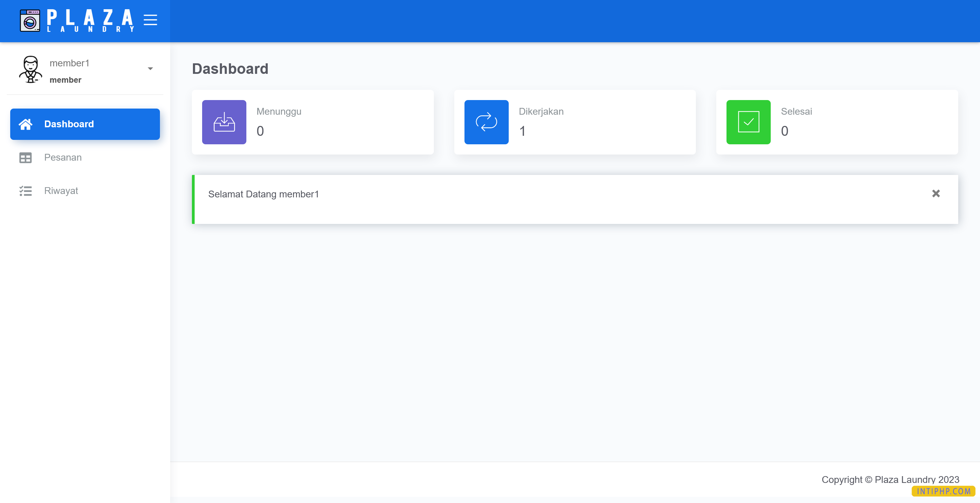Image resolution: width=980 pixels, height=503 pixels.
Task: Select the home icon beside Dashboard
Action: (x=25, y=124)
